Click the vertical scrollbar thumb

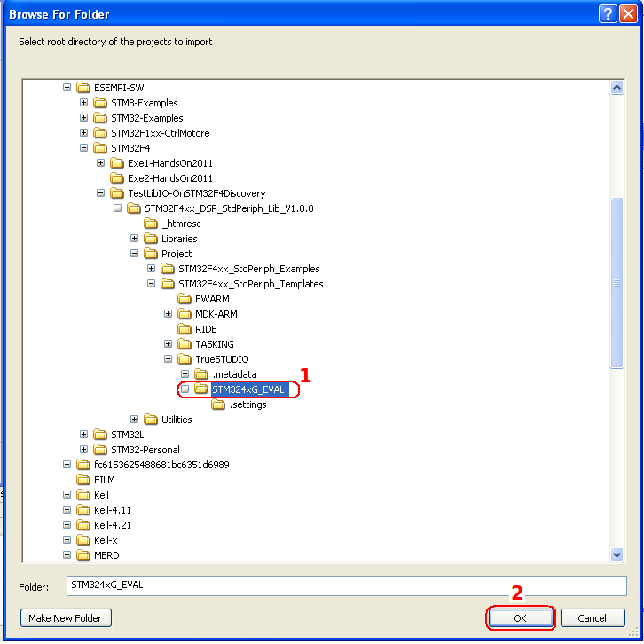[x=617, y=283]
